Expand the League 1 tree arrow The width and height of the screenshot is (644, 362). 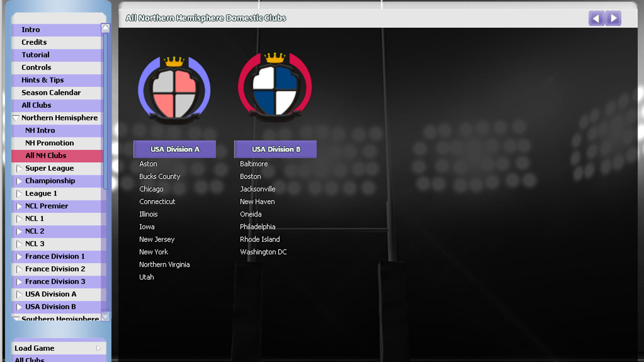click(x=19, y=193)
